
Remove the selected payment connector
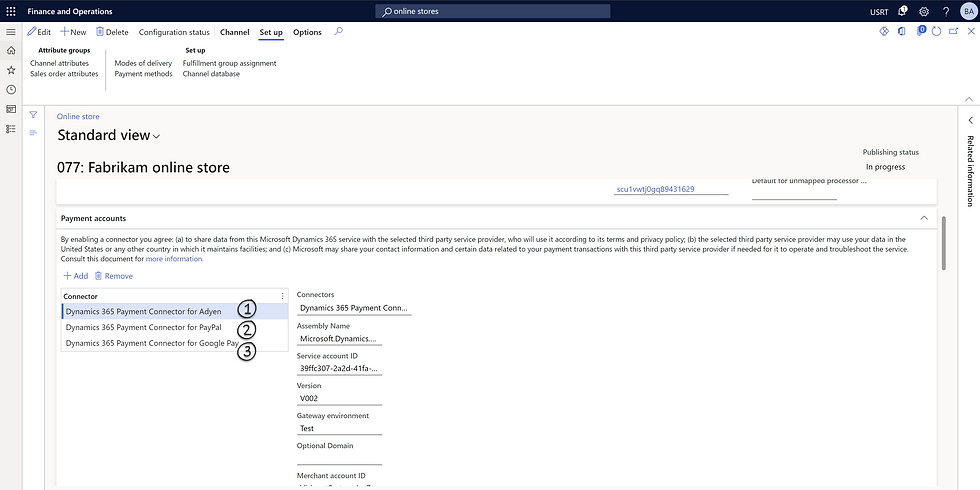[x=114, y=276]
